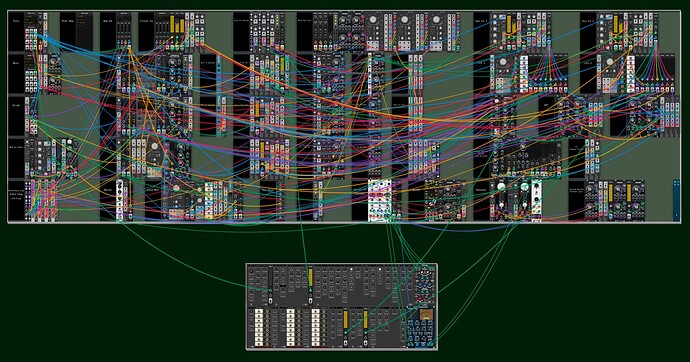Click the left yellow fader in the lower rack's bottom row
The image size is (690, 362).
click(345, 320)
